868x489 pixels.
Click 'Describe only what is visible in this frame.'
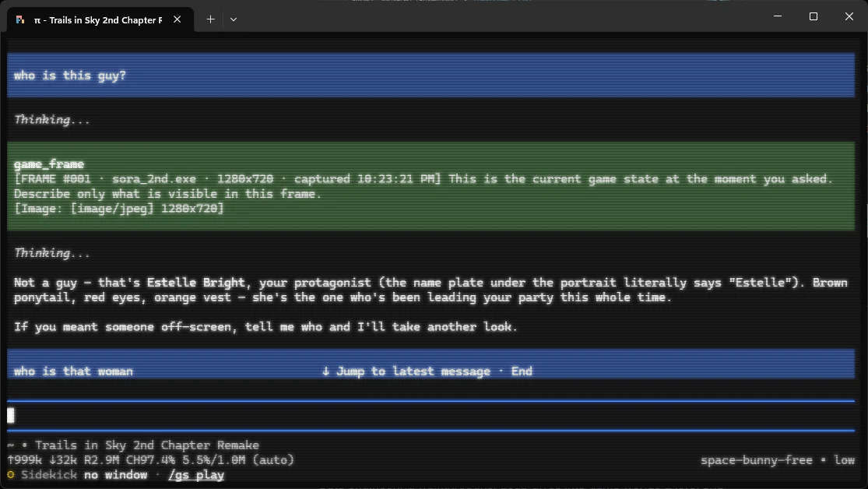pyautogui.click(x=167, y=194)
